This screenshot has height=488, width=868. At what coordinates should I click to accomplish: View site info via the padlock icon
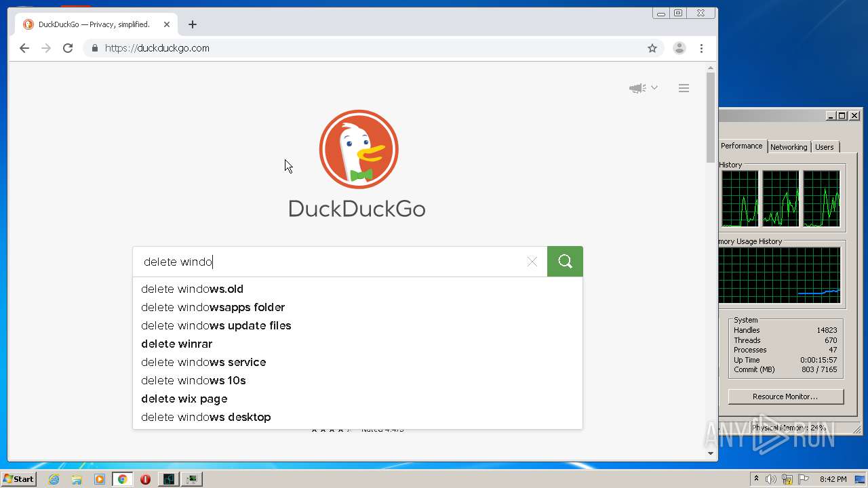click(94, 48)
